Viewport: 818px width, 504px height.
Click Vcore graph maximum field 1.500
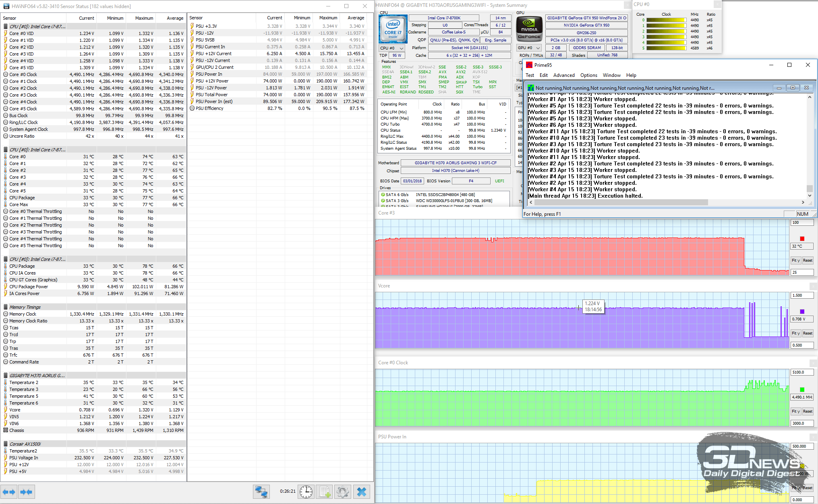tap(802, 295)
